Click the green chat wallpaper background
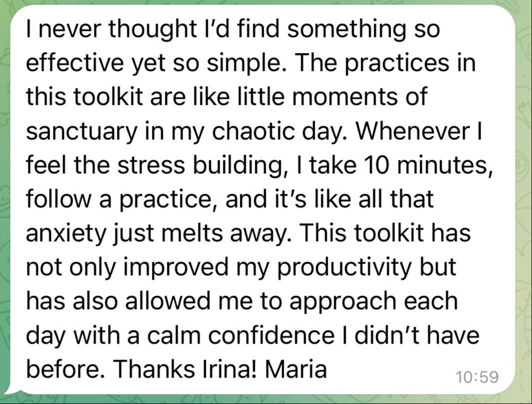Screen dimensions: 532x404 [524, 204]
